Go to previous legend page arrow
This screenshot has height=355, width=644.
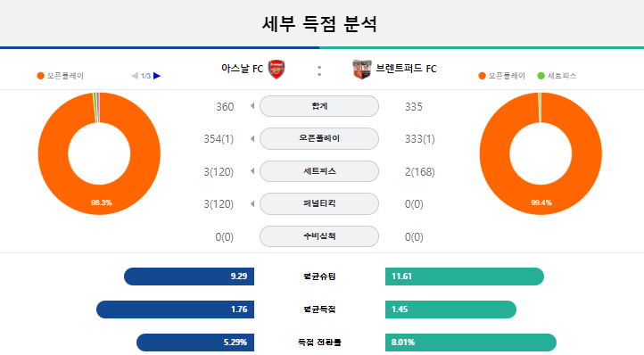(x=135, y=76)
